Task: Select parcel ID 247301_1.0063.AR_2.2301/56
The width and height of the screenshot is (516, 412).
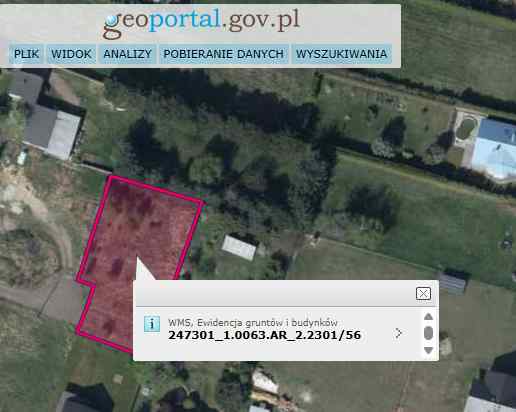Action: click(264, 335)
